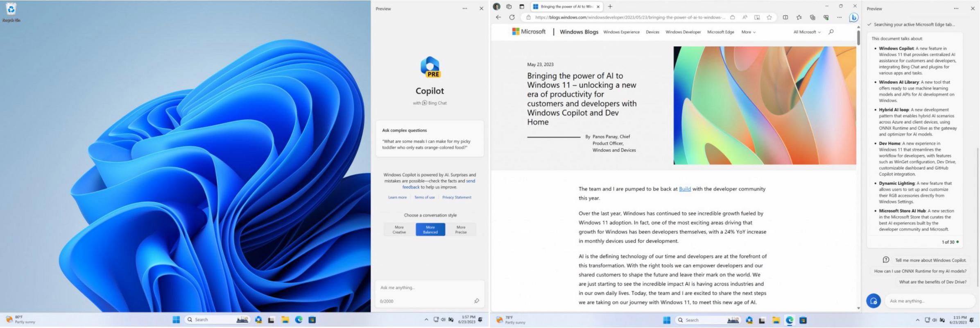Select More Creative conversation style
The height and width of the screenshot is (328, 980).
click(399, 230)
